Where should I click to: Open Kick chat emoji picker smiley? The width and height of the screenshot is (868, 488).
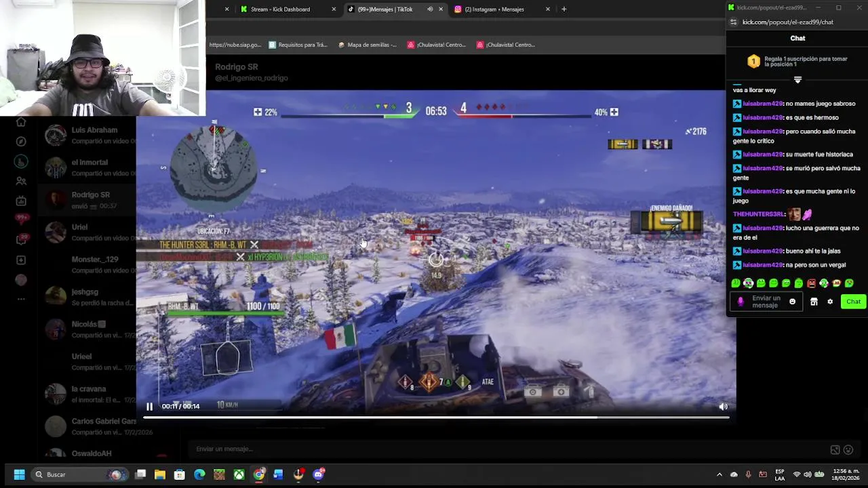792,302
